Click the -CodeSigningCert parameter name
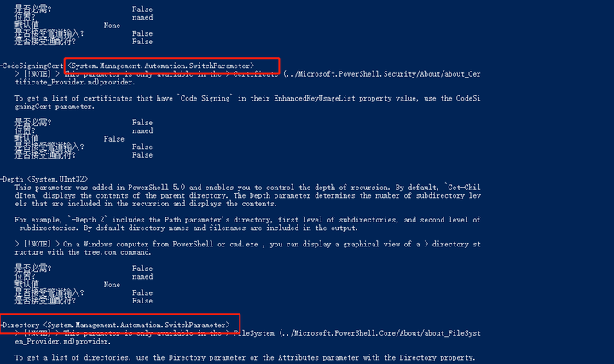Viewport: 614px width, 364px height. point(32,66)
